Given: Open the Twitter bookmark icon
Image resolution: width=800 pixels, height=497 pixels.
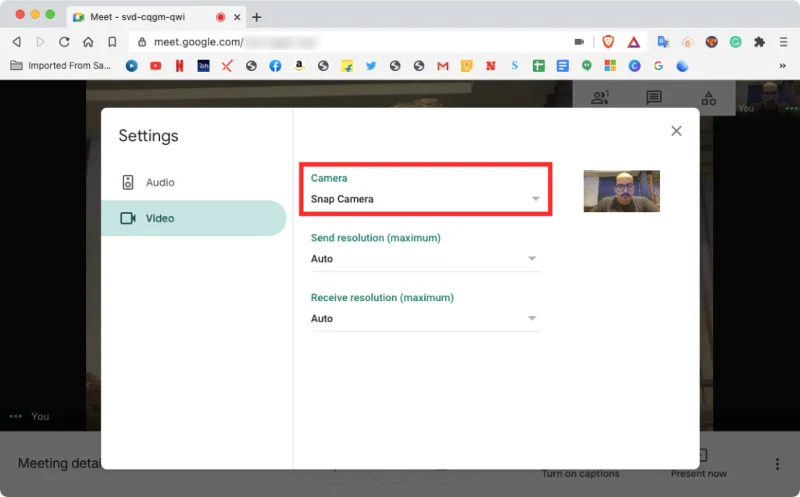Looking at the screenshot, I should (371, 66).
